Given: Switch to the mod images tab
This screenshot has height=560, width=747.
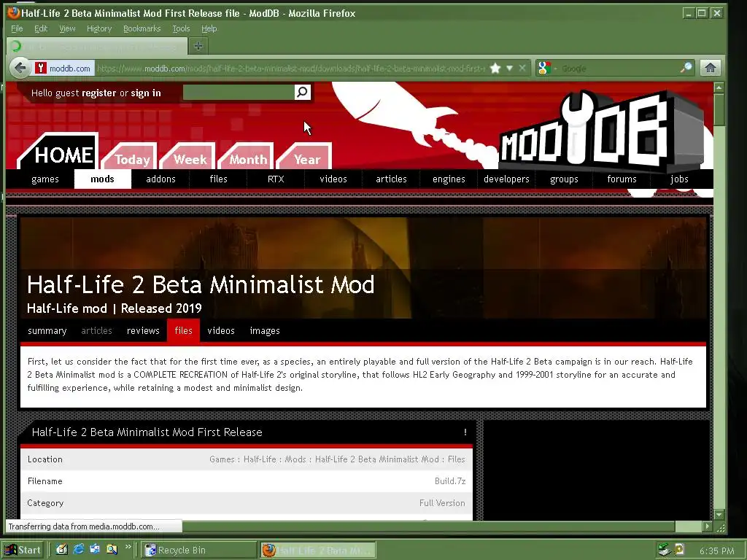Looking at the screenshot, I should coord(265,330).
